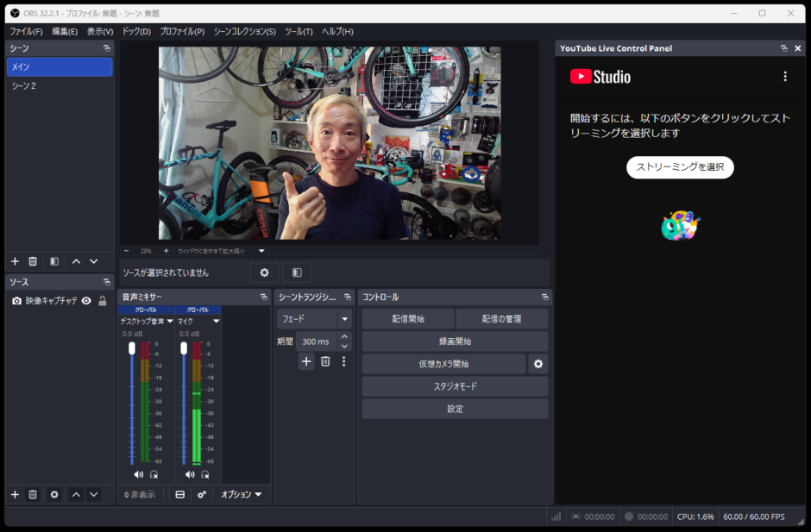Open source properties gear in Sources panel
This screenshot has height=532, width=811.
54,495
